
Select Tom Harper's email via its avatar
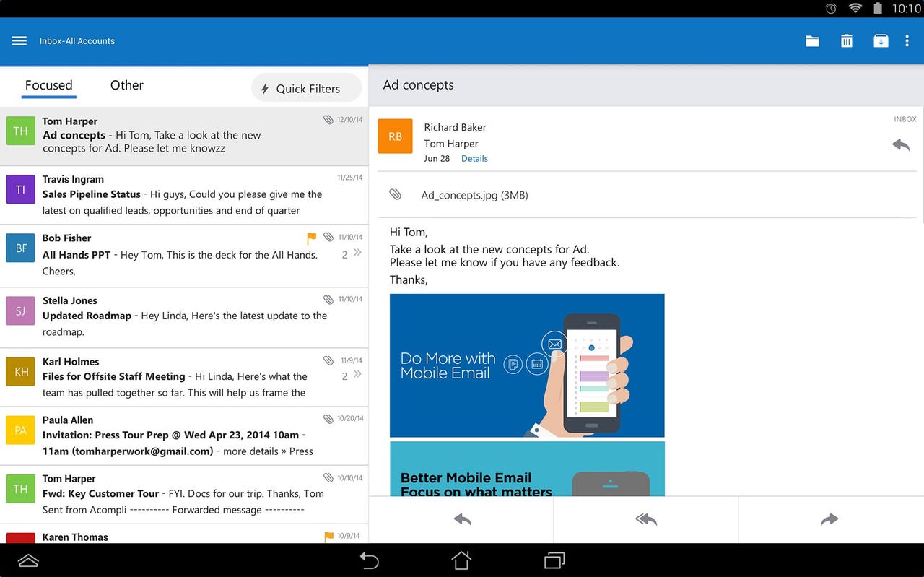tap(19, 130)
